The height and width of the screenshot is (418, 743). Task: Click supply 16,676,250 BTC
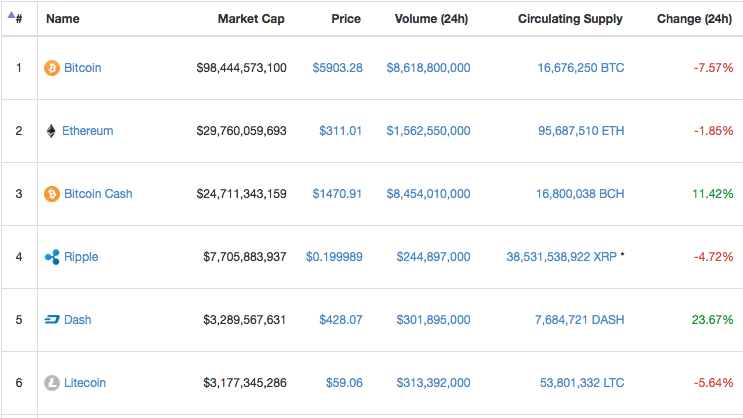coord(581,68)
